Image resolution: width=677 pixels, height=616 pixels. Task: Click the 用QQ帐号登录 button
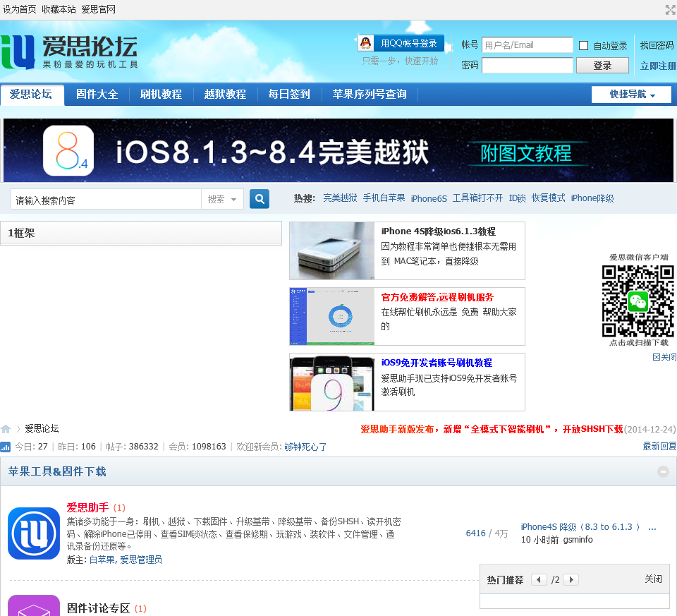point(401,43)
